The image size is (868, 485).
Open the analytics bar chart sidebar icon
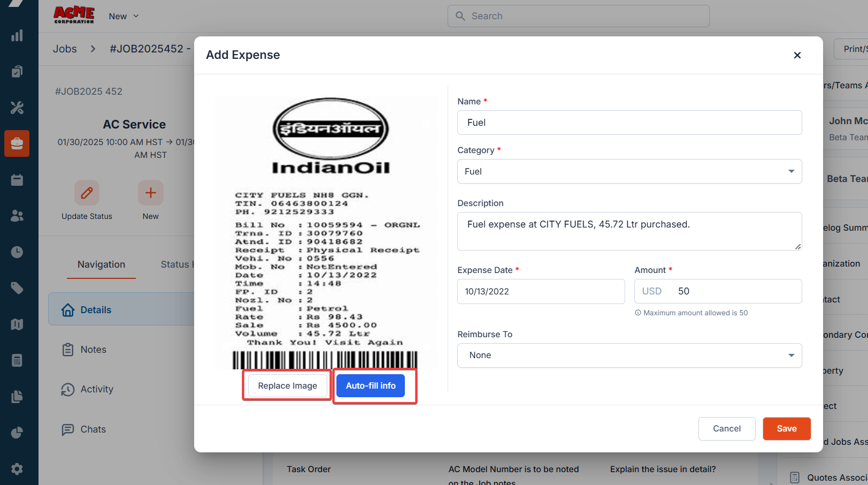click(17, 36)
